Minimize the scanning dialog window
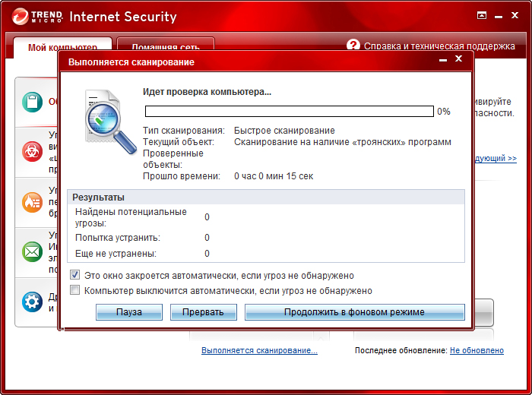532x395 pixels. click(x=443, y=60)
